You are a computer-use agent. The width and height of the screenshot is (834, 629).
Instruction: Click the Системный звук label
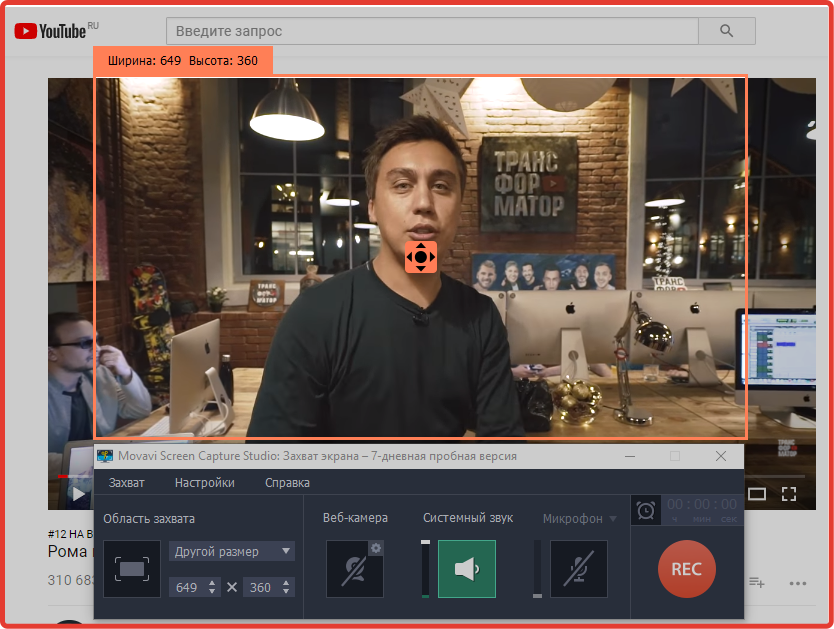[x=468, y=518]
